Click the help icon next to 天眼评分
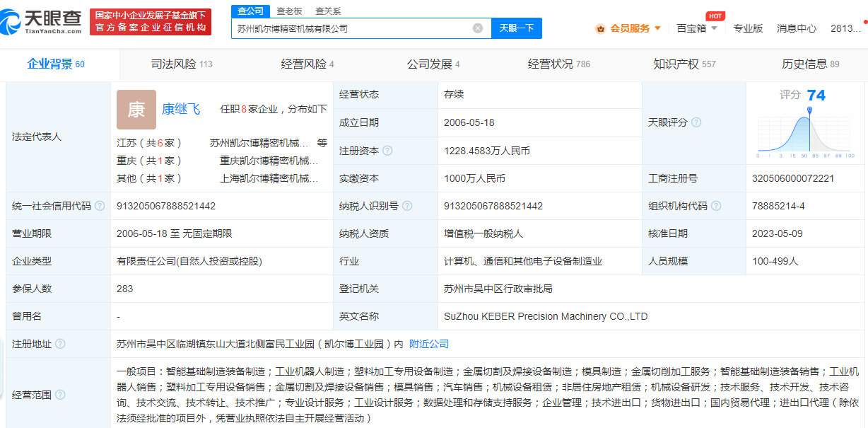 (696, 122)
